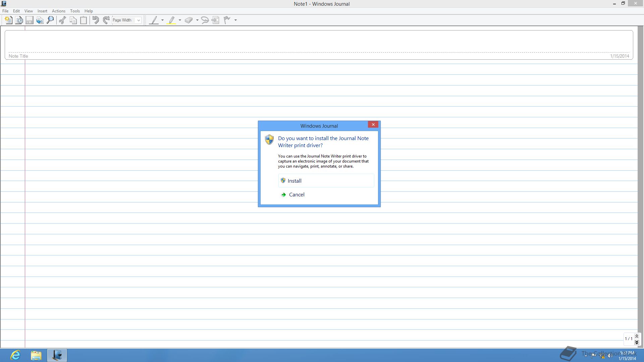
Task: Open the Tools menu
Action: tap(75, 11)
